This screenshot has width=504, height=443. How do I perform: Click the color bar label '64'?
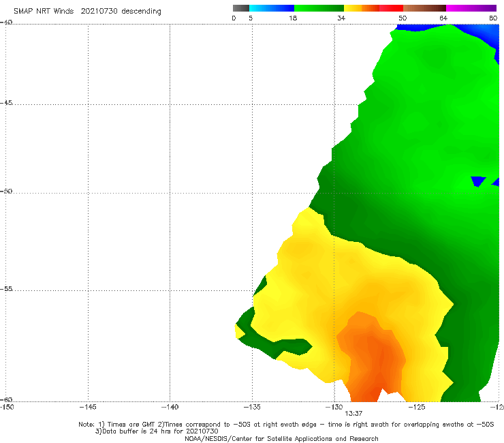(x=443, y=18)
